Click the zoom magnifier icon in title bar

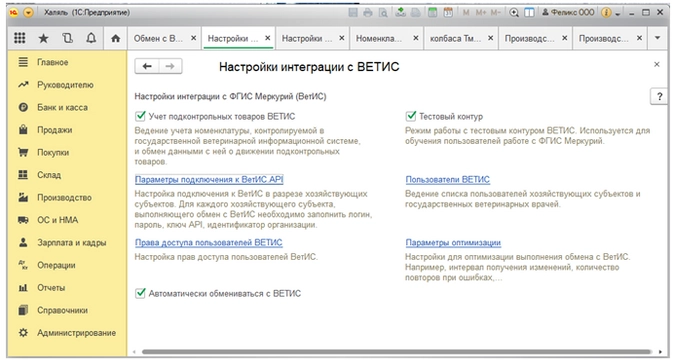[x=514, y=12]
